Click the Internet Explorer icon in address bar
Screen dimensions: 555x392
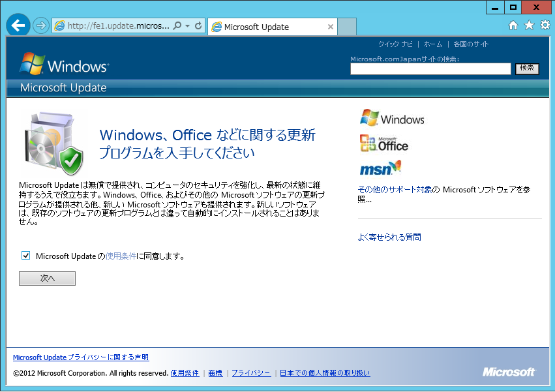tap(59, 25)
